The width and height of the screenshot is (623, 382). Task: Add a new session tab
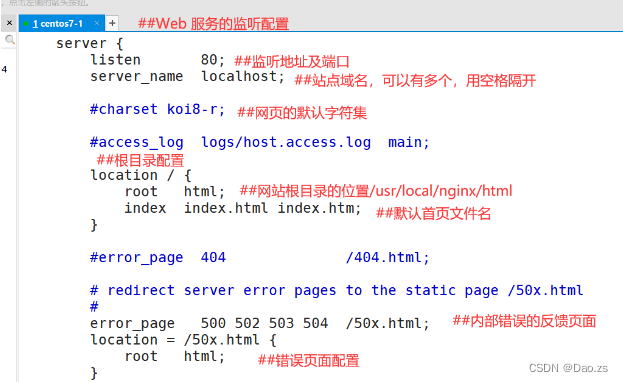[112, 23]
